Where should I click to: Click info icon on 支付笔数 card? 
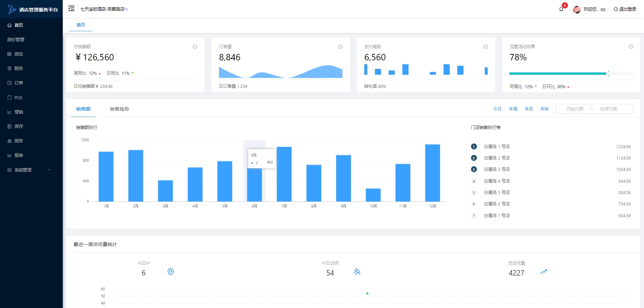[486, 47]
